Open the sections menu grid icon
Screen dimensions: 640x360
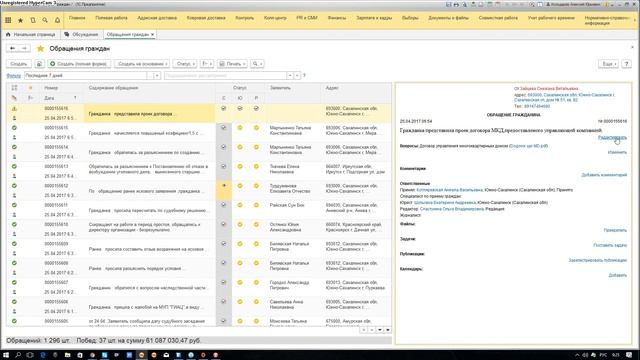tap(8, 20)
